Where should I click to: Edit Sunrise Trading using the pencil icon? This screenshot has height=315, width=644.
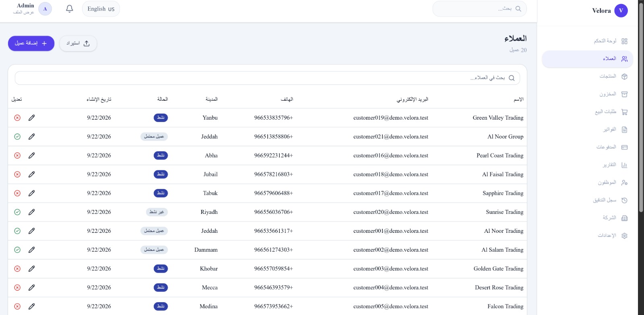click(x=32, y=212)
